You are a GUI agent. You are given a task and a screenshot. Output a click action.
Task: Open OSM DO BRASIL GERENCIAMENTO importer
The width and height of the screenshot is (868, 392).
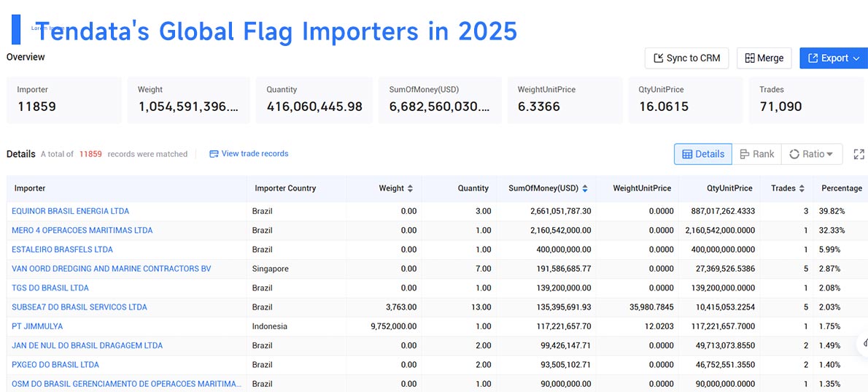tap(126, 384)
